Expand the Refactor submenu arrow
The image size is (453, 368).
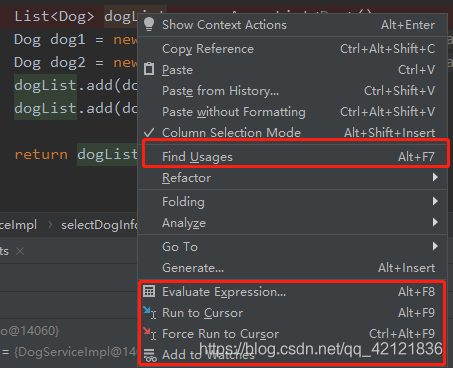click(x=435, y=177)
